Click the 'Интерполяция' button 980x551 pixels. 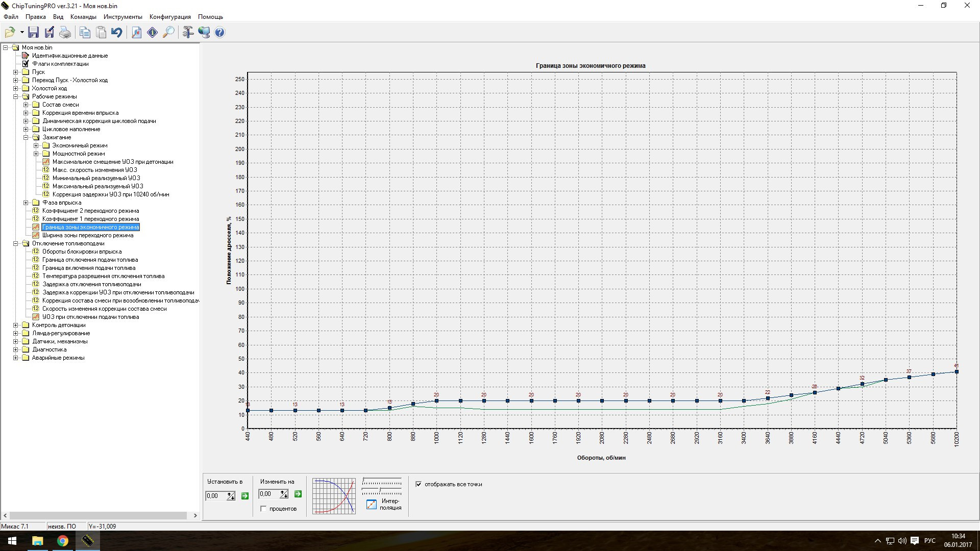[x=372, y=504]
